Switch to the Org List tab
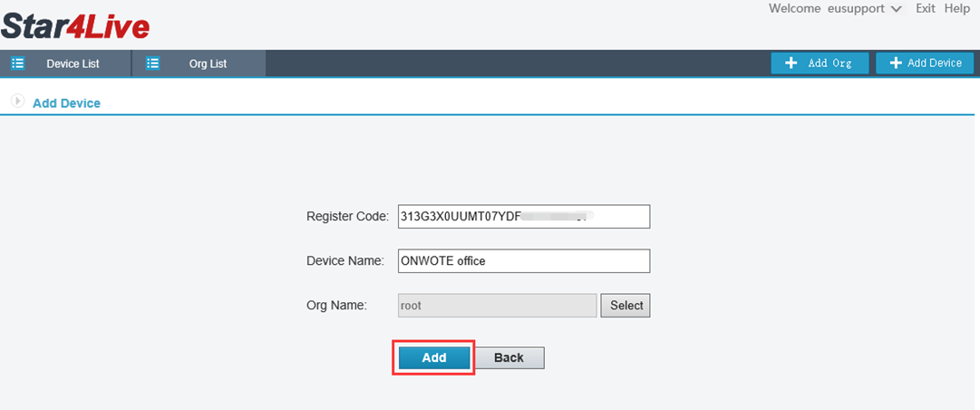Viewport: 980px width, 410px height. tap(208, 63)
